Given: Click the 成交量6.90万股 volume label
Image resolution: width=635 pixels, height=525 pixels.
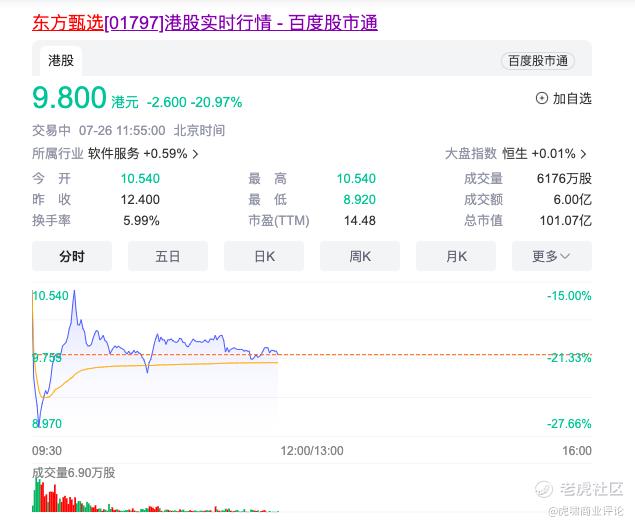Looking at the screenshot, I should [x=74, y=472].
